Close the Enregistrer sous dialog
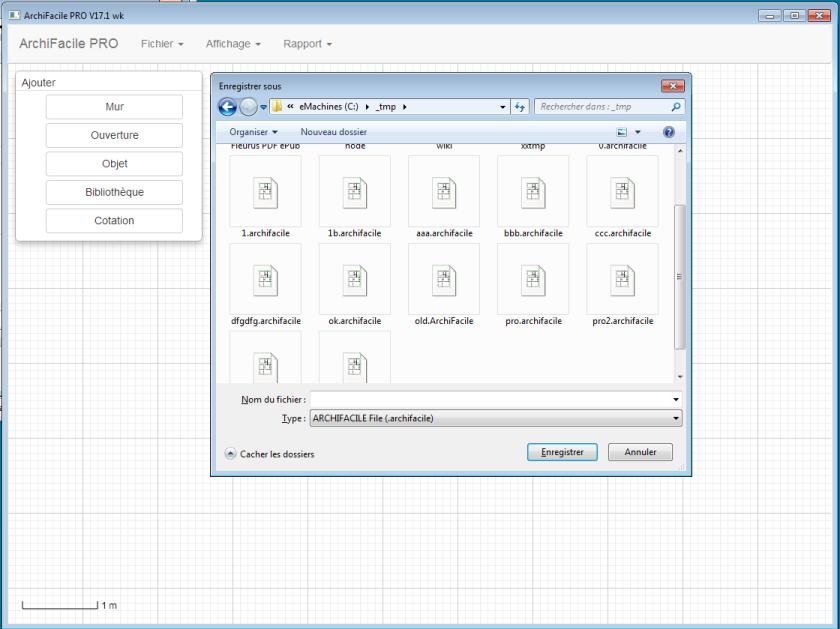Screen dimensions: 840x629 click(x=672, y=86)
